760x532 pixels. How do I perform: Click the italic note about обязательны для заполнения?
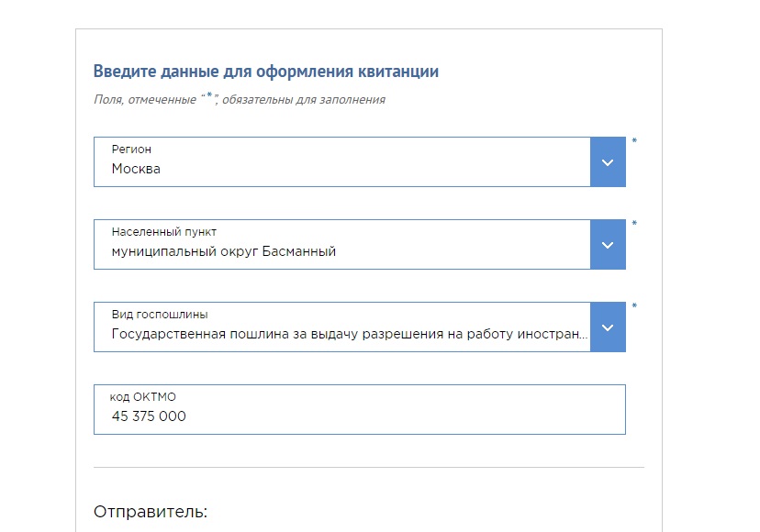point(240,99)
